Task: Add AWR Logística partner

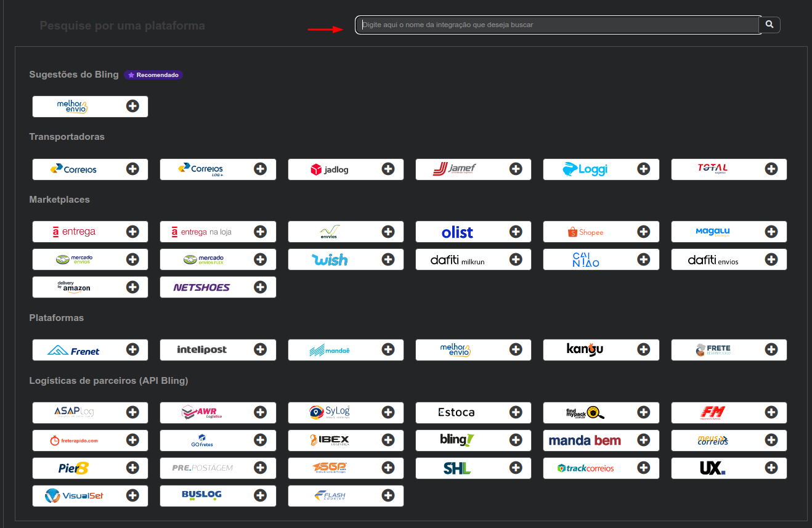Action: pos(260,412)
